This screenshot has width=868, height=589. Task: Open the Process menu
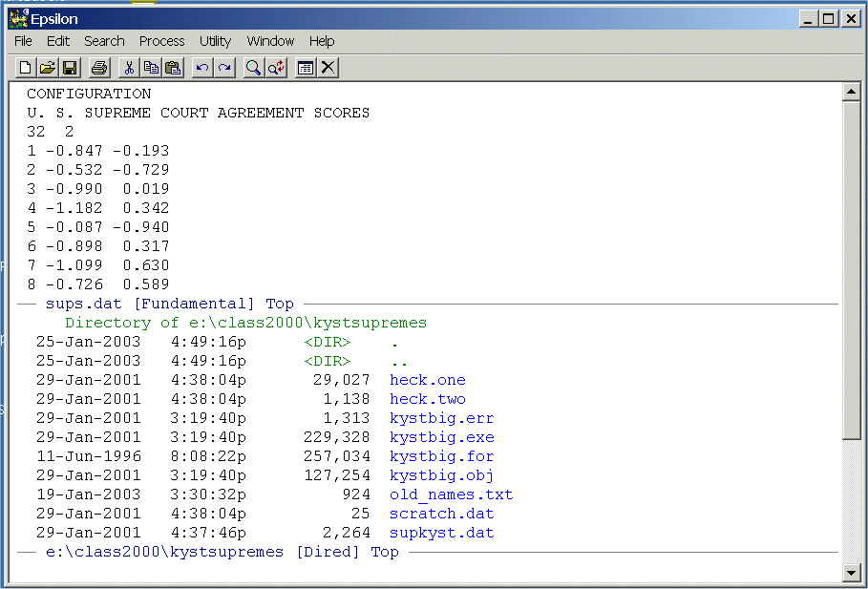(x=161, y=41)
